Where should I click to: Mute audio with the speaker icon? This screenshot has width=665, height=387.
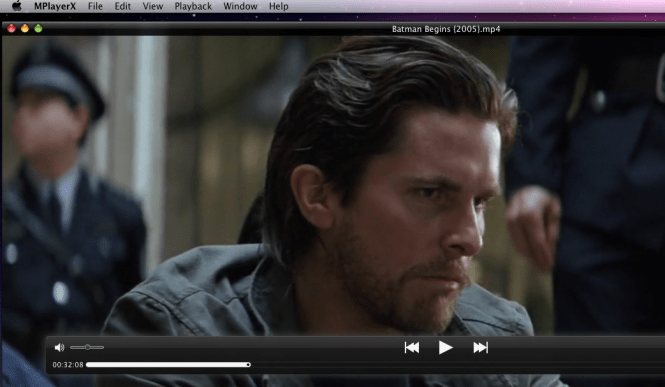[x=59, y=348]
